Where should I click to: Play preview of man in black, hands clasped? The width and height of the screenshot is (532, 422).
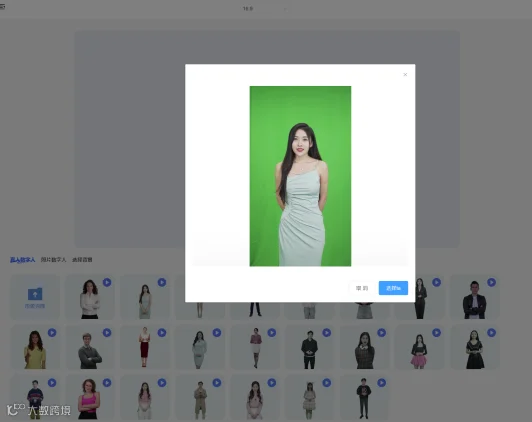click(x=327, y=333)
